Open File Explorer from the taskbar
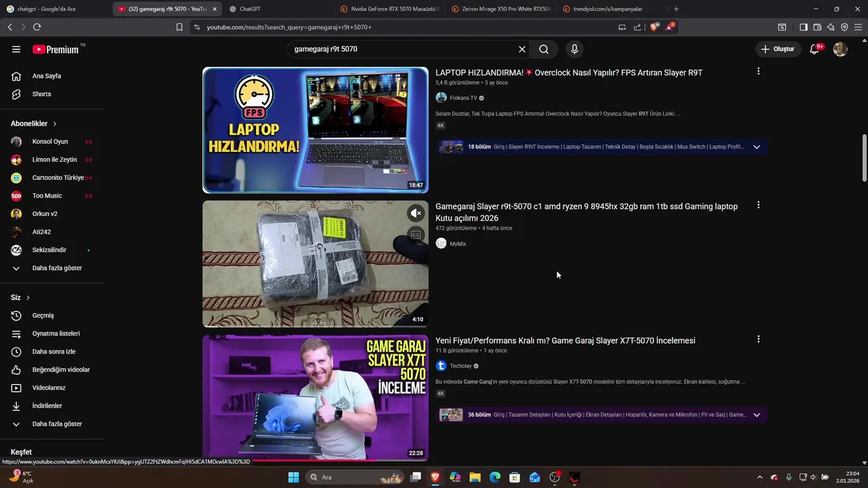868x488 pixels. click(475, 477)
